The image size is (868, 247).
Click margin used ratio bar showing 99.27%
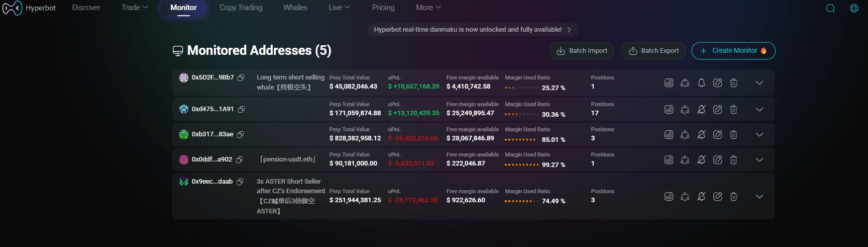(x=521, y=164)
